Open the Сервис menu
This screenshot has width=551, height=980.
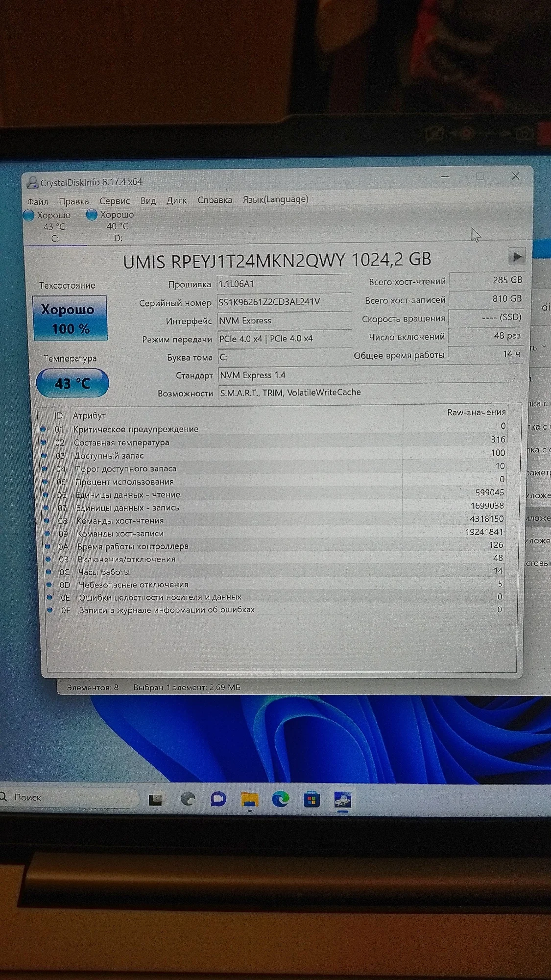tap(115, 201)
